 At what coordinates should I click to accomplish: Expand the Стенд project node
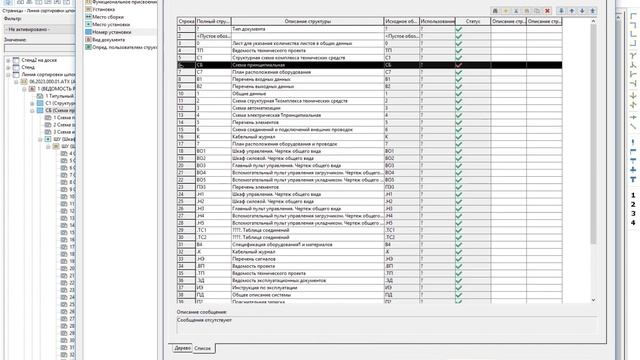click(x=8, y=67)
